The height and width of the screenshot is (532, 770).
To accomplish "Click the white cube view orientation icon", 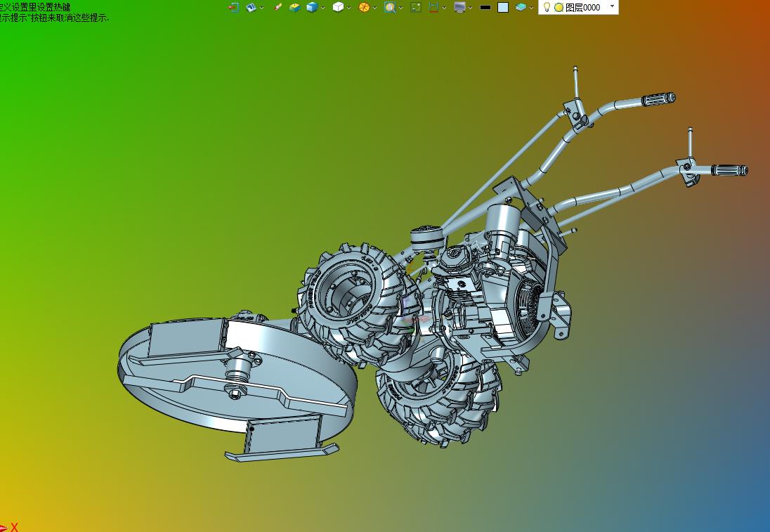I will pyautogui.click(x=338, y=7).
